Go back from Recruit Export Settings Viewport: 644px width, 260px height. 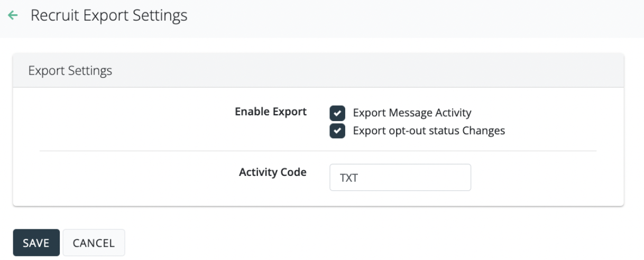click(x=13, y=16)
